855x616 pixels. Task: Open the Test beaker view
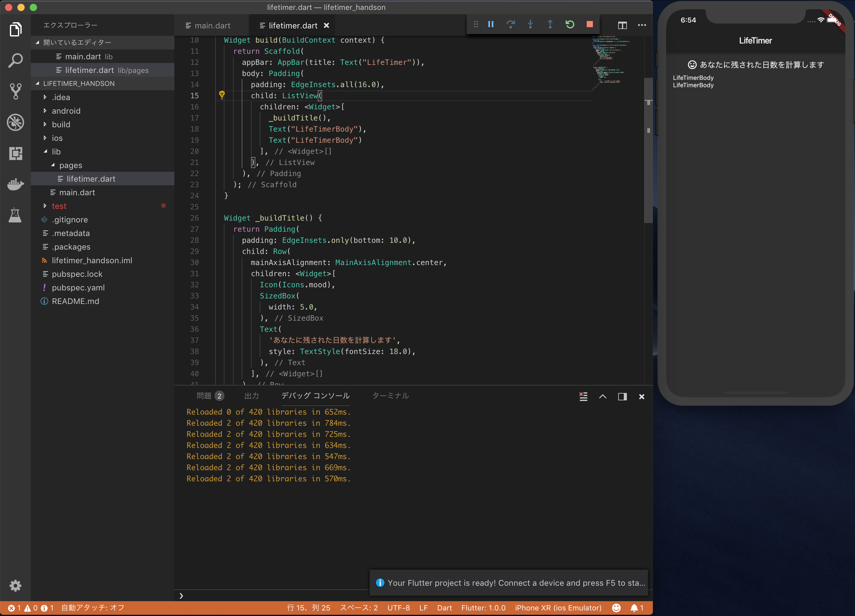pyautogui.click(x=15, y=215)
